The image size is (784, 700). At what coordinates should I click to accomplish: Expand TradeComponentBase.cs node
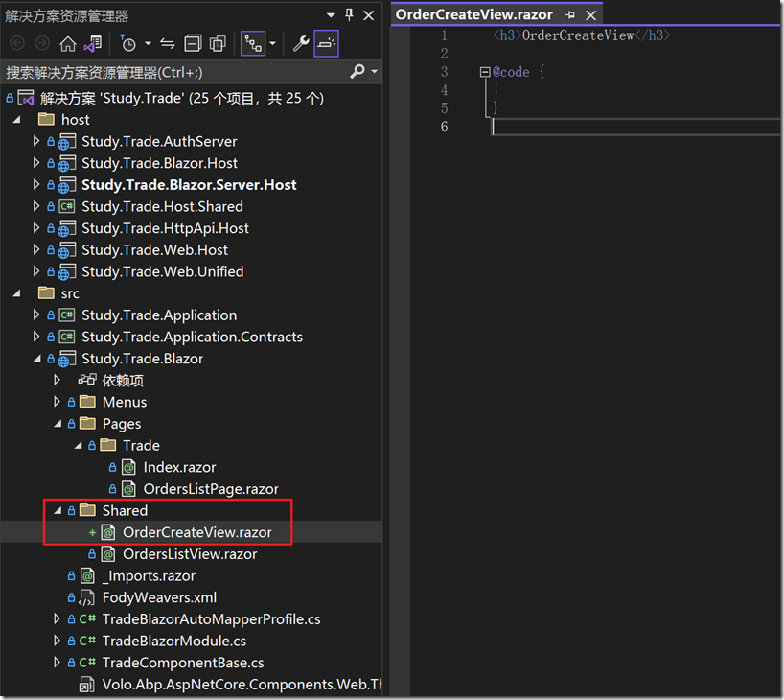coord(57,663)
